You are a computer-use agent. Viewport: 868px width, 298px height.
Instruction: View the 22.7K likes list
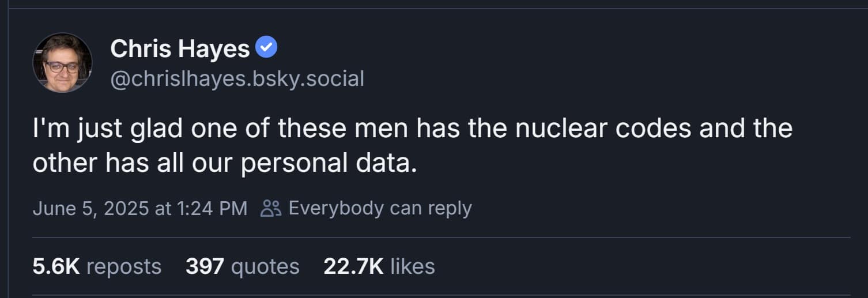(x=379, y=266)
